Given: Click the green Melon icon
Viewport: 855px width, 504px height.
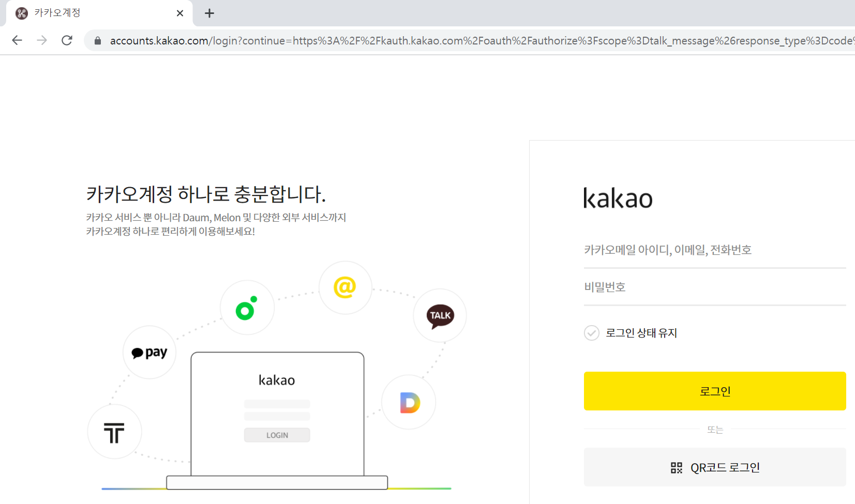Looking at the screenshot, I should click(x=247, y=308).
